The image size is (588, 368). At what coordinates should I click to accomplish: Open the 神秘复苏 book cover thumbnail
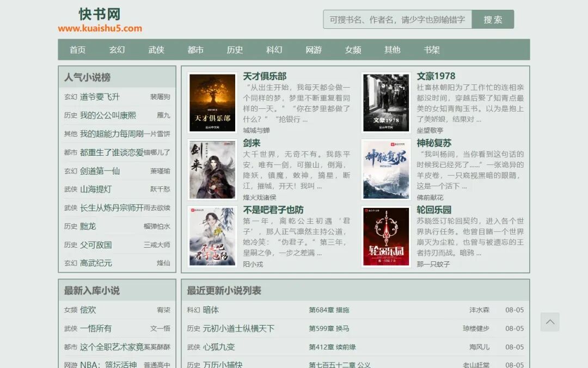click(x=386, y=169)
